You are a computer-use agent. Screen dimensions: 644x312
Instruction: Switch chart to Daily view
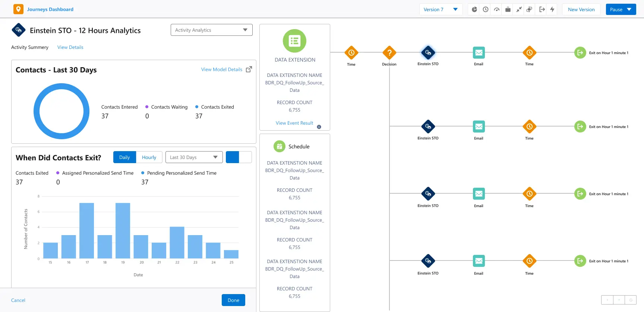pyautogui.click(x=124, y=157)
